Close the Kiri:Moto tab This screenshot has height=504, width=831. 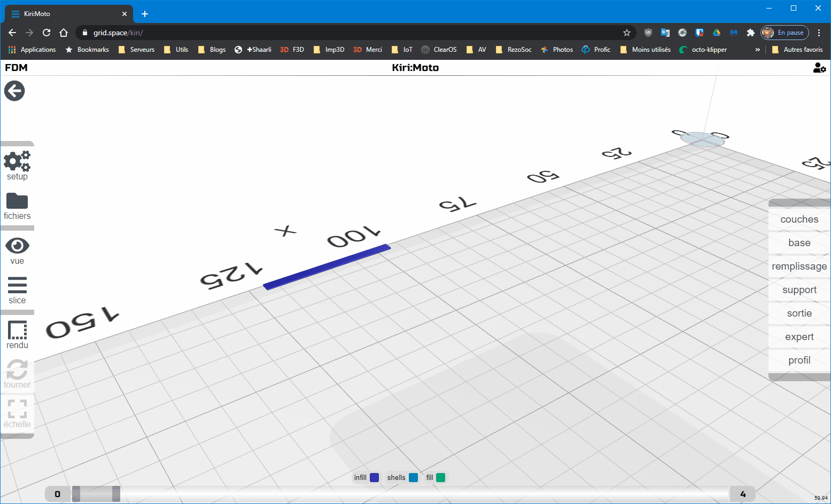(x=125, y=14)
